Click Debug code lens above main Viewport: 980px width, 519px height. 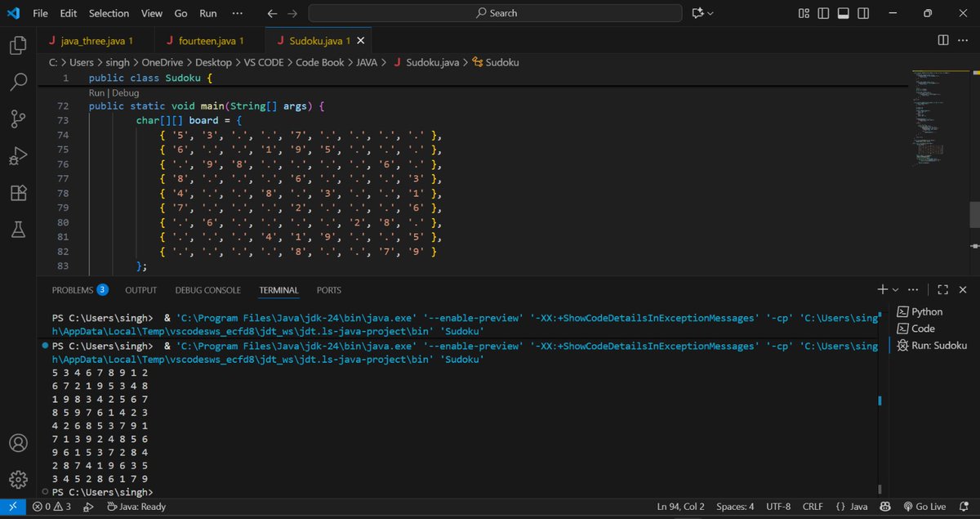click(x=126, y=93)
